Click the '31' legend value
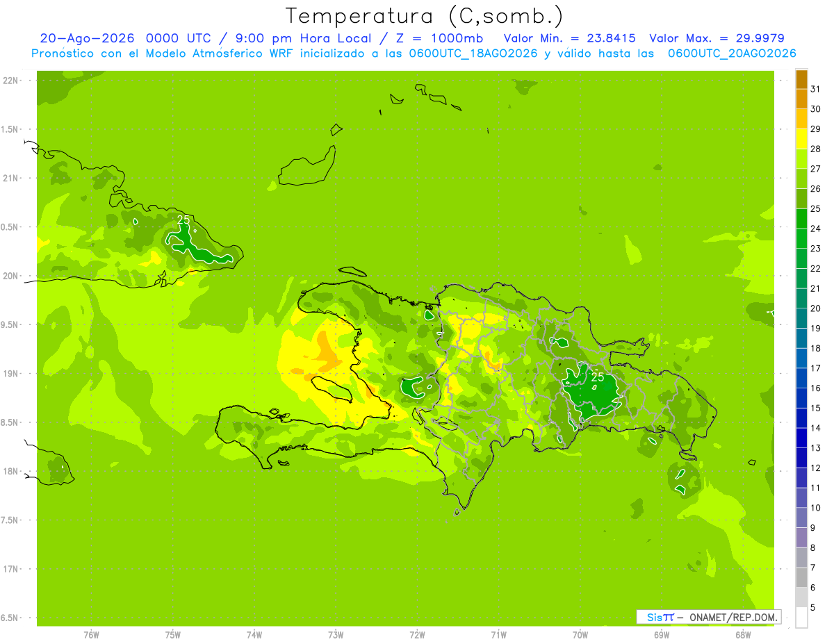The height and width of the screenshot is (644, 834). click(x=816, y=89)
